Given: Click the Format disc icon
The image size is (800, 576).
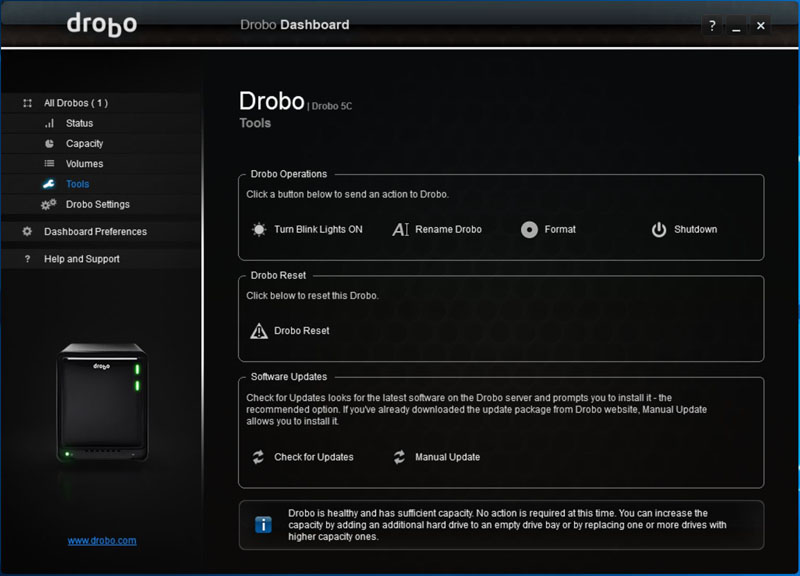Looking at the screenshot, I should (529, 230).
